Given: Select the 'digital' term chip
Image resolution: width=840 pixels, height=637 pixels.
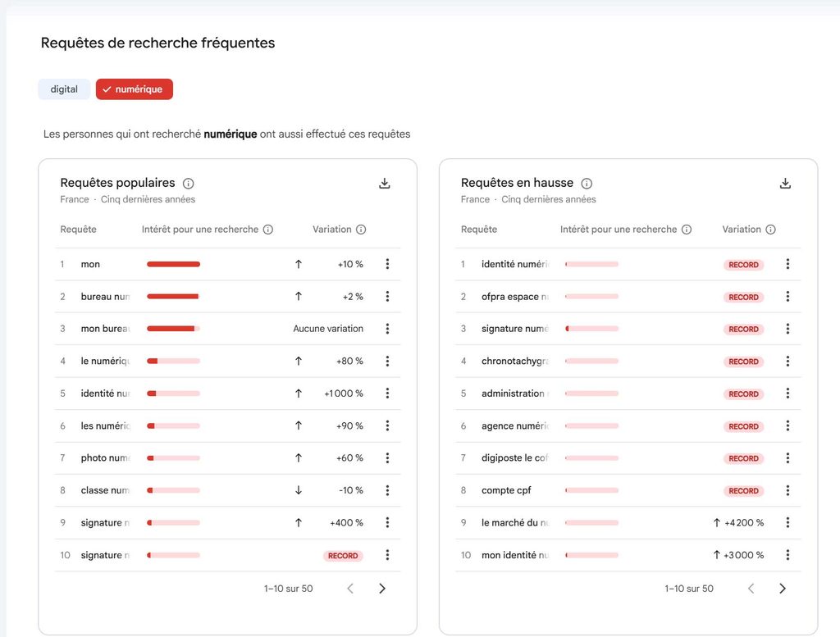Looking at the screenshot, I should pos(64,89).
